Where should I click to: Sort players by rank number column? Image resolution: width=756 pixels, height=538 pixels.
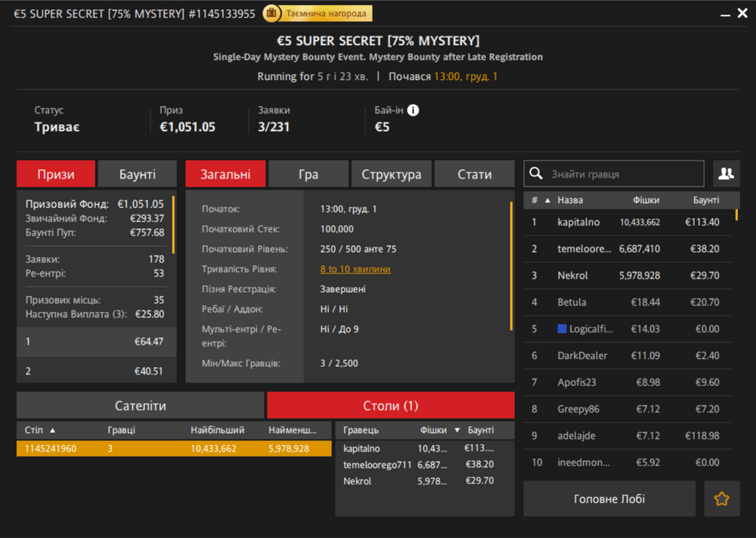click(534, 201)
